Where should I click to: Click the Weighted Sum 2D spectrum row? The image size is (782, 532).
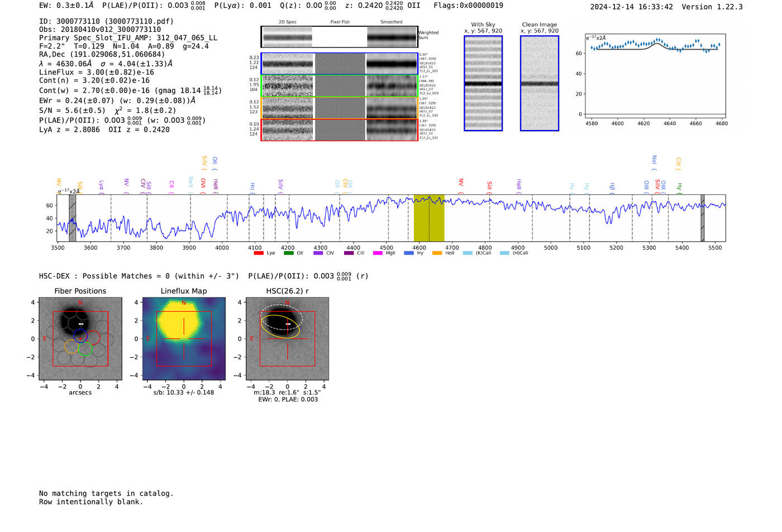click(339, 37)
